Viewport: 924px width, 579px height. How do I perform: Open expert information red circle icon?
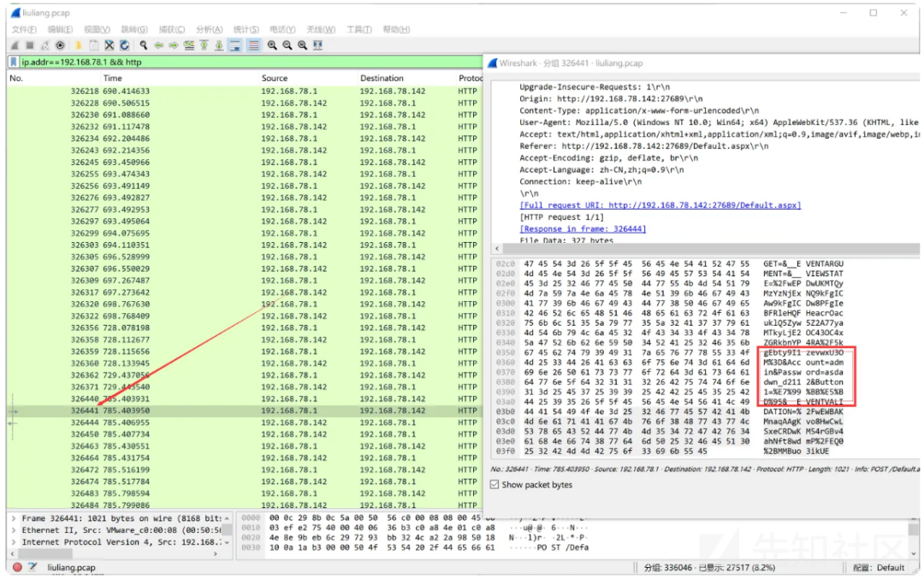(18, 567)
